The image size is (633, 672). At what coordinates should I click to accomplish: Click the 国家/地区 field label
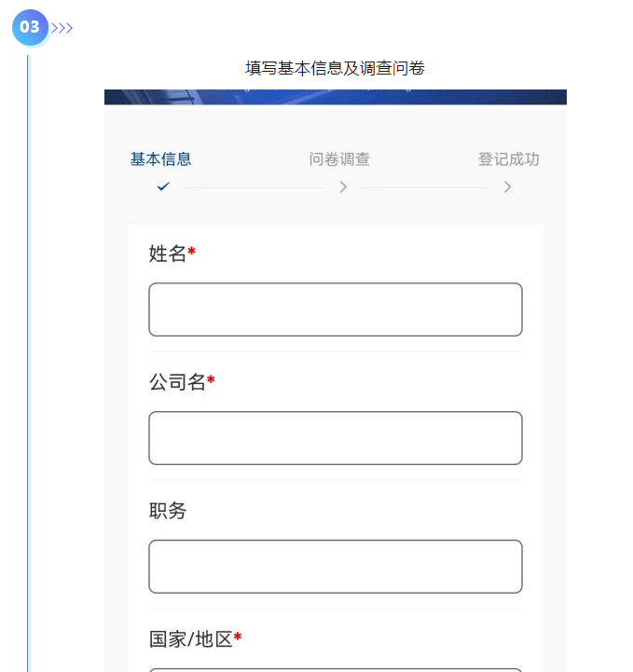(x=191, y=639)
